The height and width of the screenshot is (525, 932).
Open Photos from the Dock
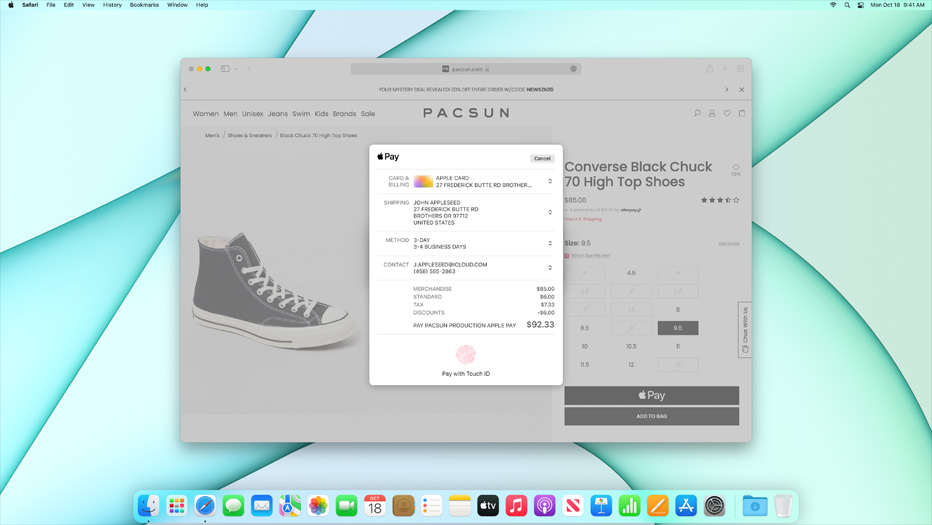318,506
